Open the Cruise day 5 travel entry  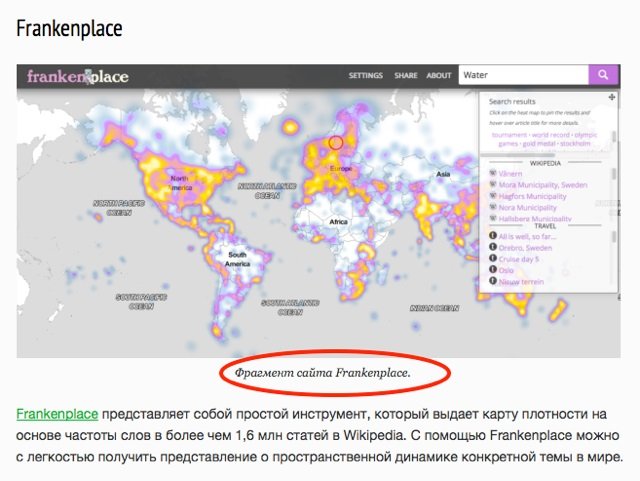[519, 259]
